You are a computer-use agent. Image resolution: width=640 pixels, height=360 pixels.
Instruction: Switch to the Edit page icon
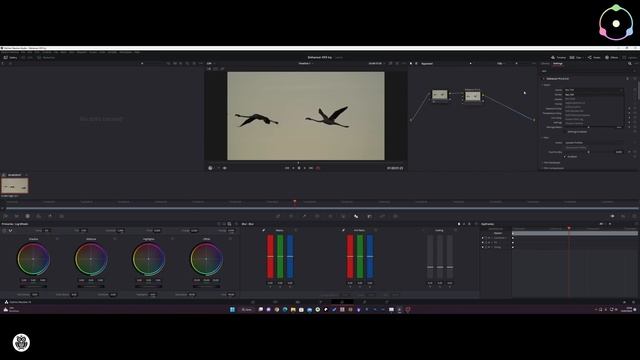pos(298,302)
